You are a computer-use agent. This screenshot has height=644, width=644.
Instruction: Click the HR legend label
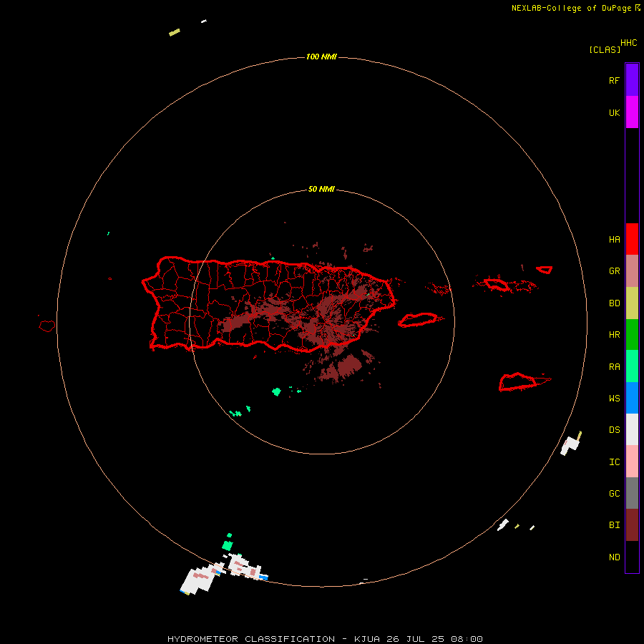pos(614,335)
